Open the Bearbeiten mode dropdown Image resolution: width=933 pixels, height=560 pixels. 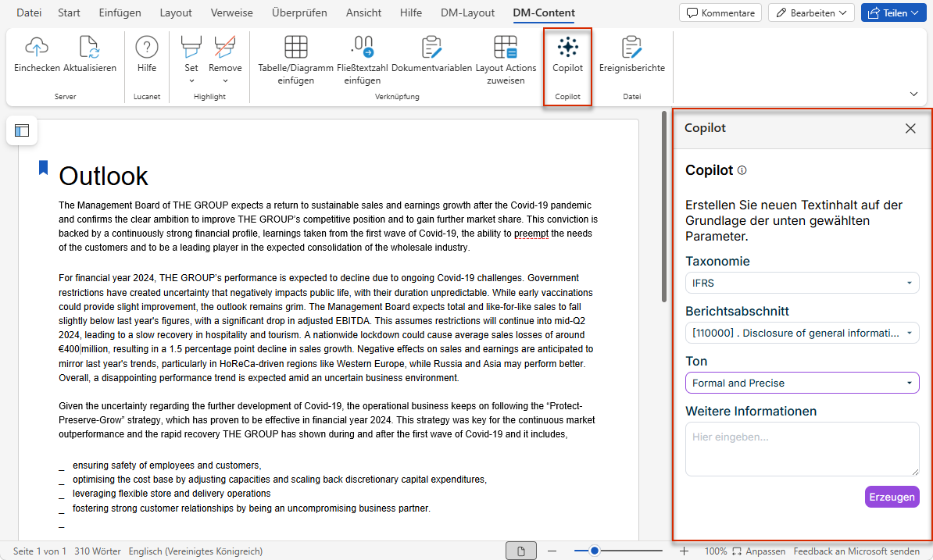tap(811, 12)
